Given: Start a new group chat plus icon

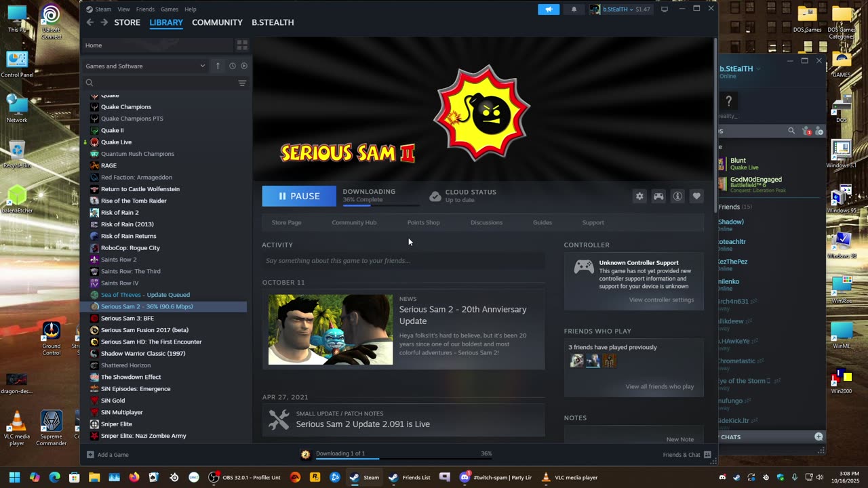Looking at the screenshot, I should pyautogui.click(x=818, y=437).
